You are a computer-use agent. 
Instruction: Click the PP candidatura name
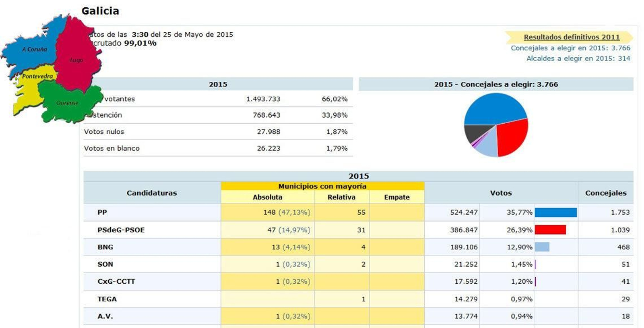pos(102,212)
